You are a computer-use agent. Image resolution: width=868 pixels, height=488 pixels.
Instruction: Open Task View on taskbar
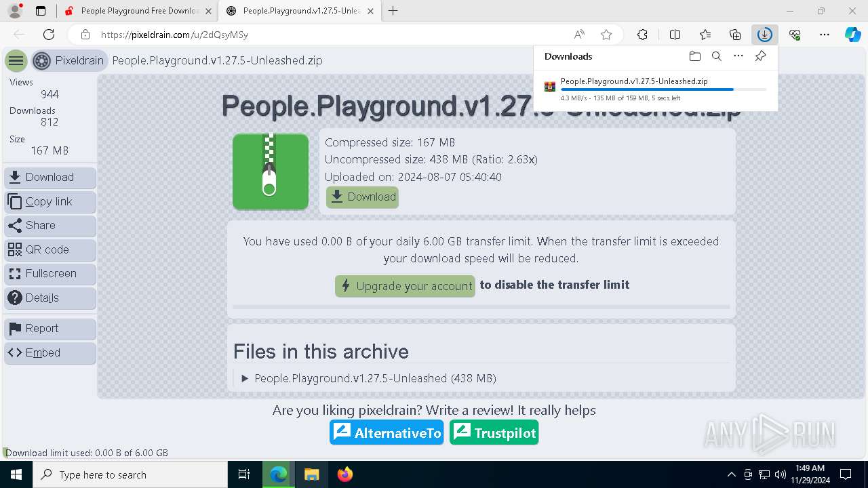point(244,474)
